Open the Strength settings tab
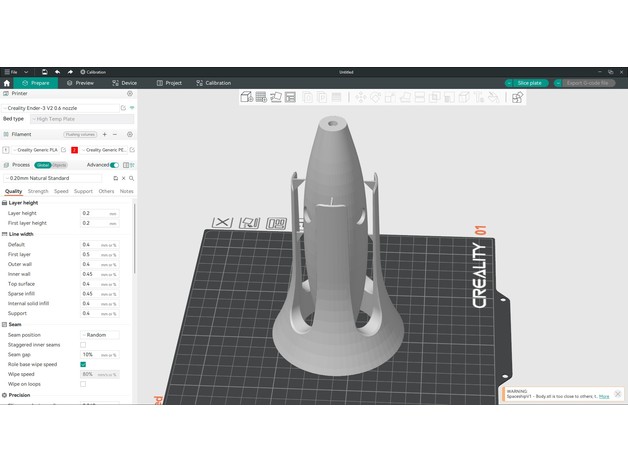Image resolution: width=628 pixels, height=472 pixels. [x=38, y=191]
